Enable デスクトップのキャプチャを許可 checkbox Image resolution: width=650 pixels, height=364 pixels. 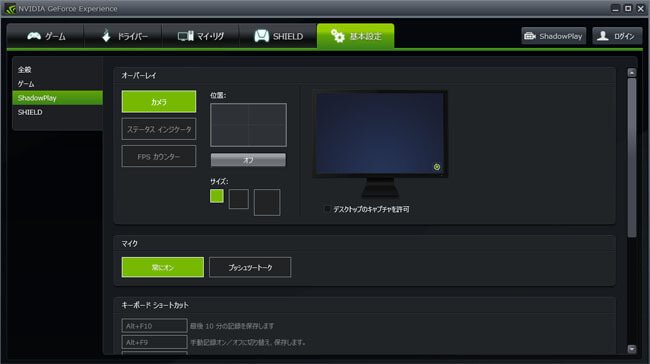coord(327,209)
